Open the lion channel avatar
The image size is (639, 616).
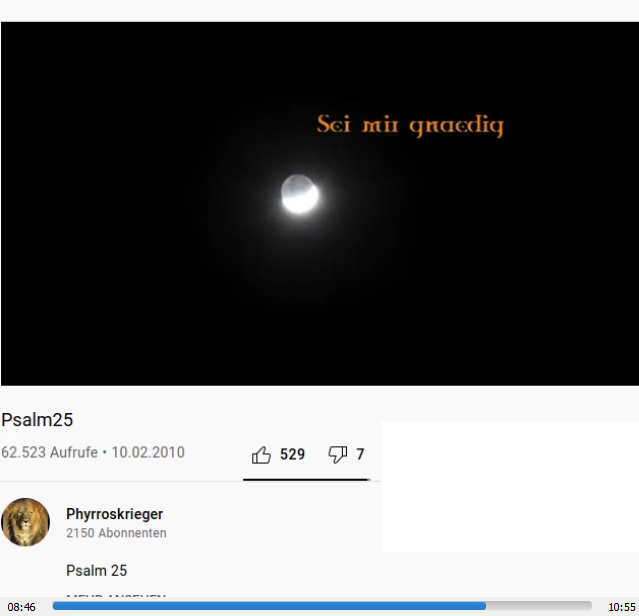click(x=26, y=522)
